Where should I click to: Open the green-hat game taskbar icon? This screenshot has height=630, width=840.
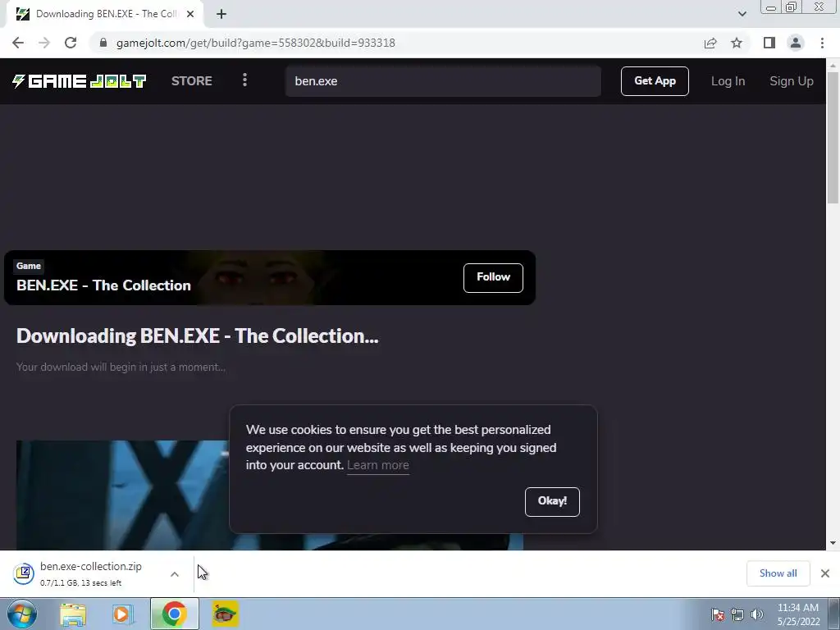(x=225, y=614)
